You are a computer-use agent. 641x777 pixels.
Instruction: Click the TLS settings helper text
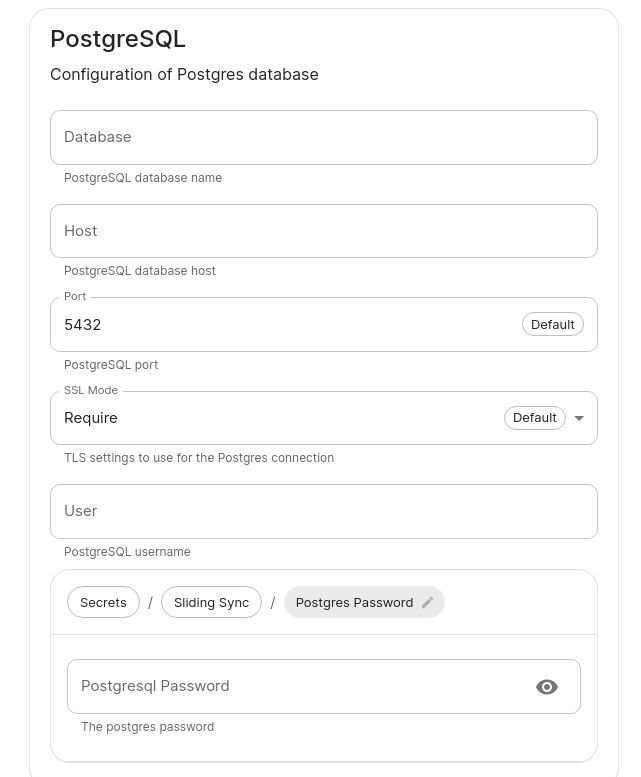pyautogui.click(x=199, y=458)
